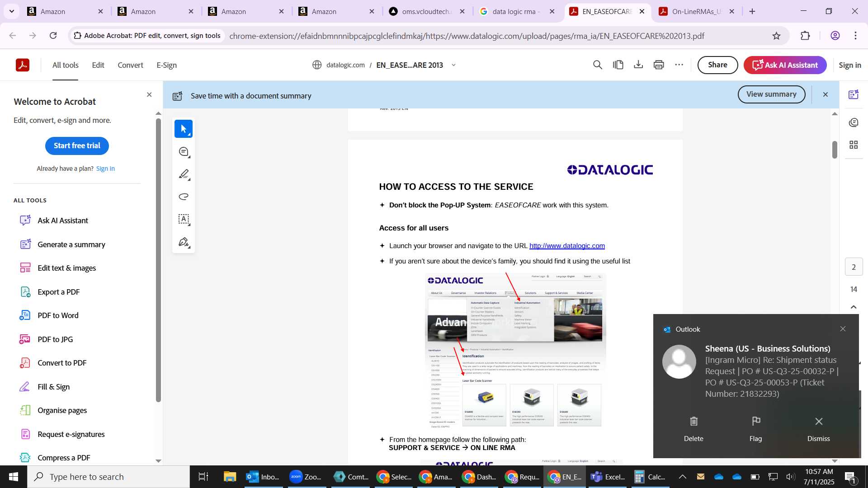Select Edit text & images tool
The width and height of the screenshot is (868, 488).
tap(67, 268)
